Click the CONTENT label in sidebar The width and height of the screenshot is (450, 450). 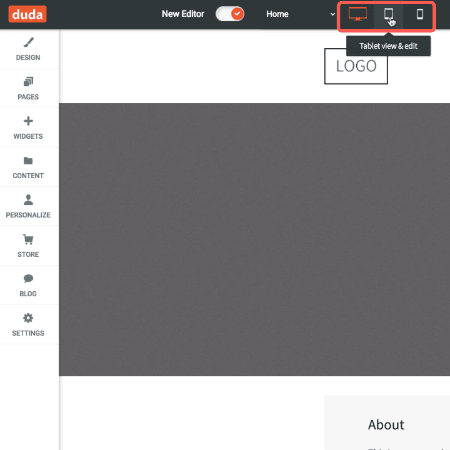click(28, 176)
